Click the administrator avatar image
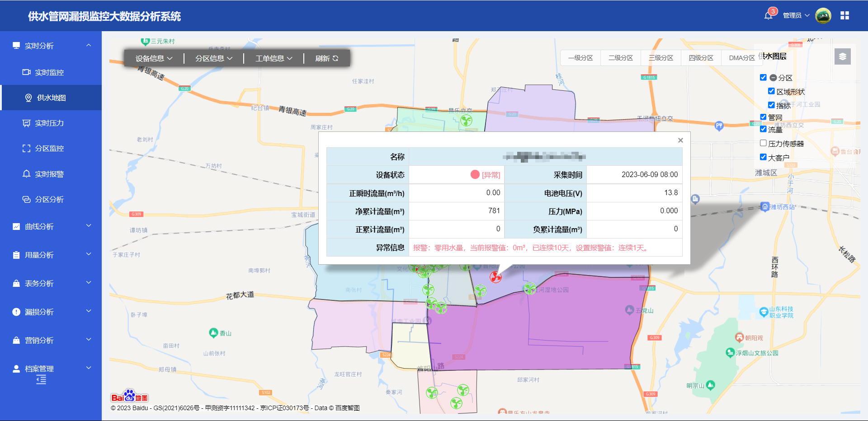 tap(823, 16)
